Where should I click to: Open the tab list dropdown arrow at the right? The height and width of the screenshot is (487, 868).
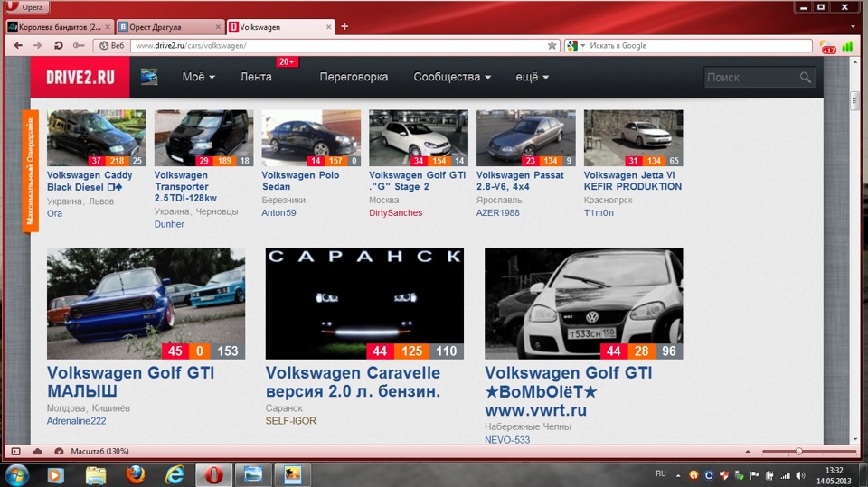tap(853, 26)
